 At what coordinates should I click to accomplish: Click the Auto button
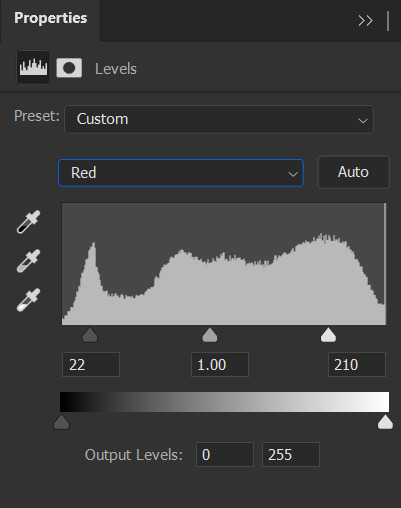pos(353,172)
